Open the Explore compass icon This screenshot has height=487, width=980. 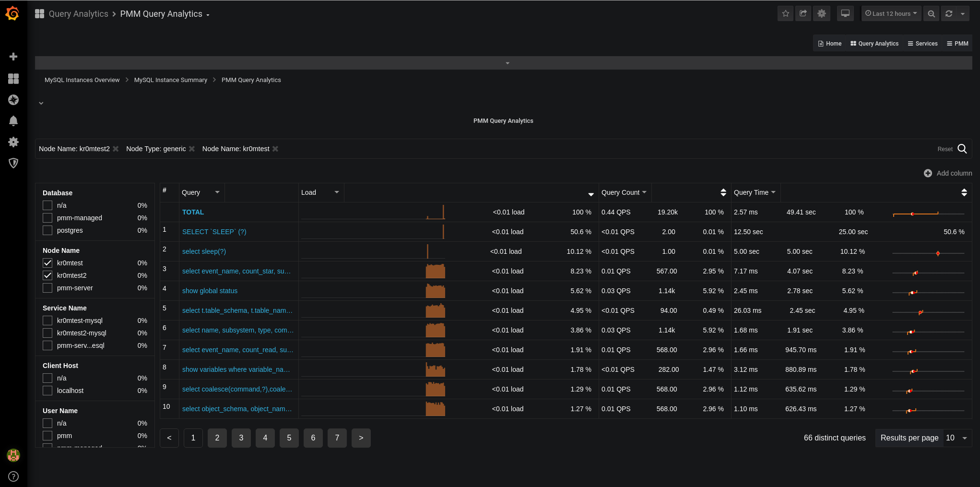(13, 100)
